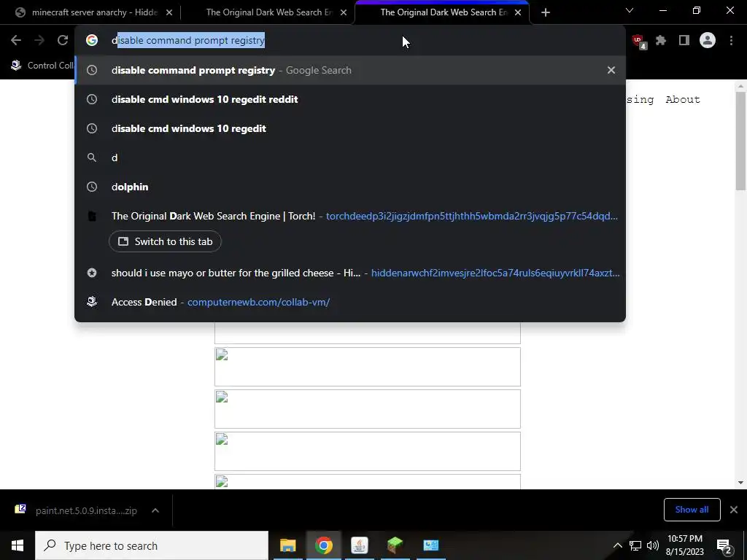The image size is (747, 560).
Task: Click 'Show all' downloads button
Action: coord(692,510)
